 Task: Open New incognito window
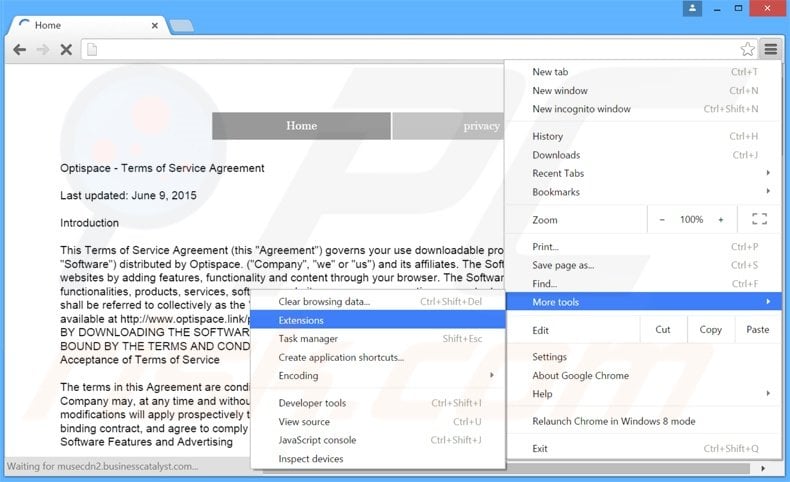coord(644,109)
